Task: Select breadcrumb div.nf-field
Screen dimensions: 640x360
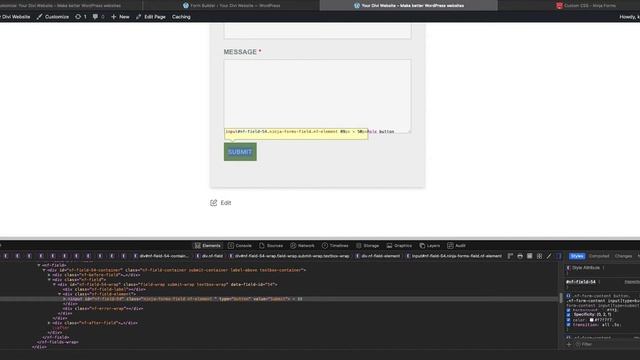Action: click(209, 256)
